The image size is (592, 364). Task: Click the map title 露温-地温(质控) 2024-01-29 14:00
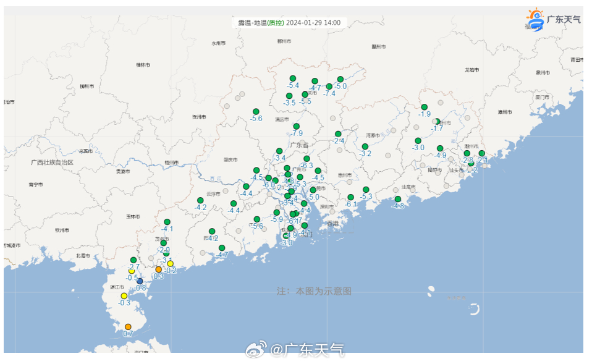pyautogui.click(x=289, y=23)
